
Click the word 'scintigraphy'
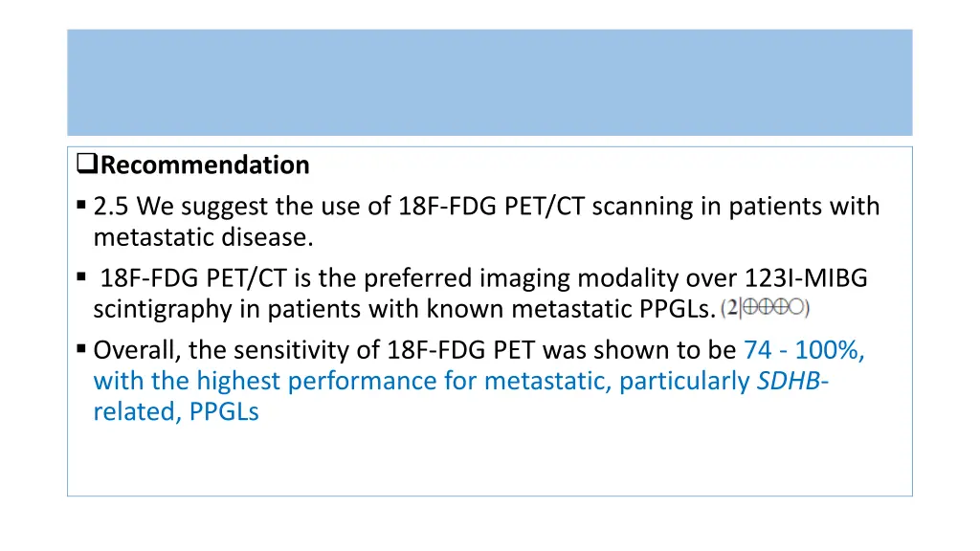[163, 309]
